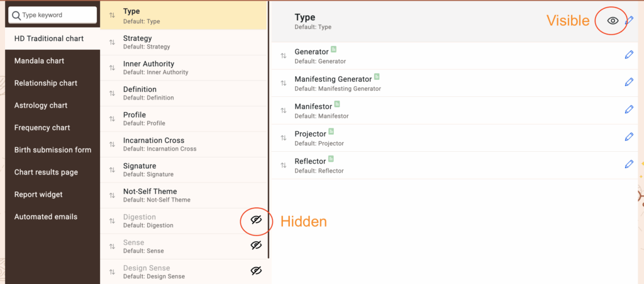Click the Type keyword search box
Image resolution: width=644 pixels, height=284 pixels.
coord(53,14)
